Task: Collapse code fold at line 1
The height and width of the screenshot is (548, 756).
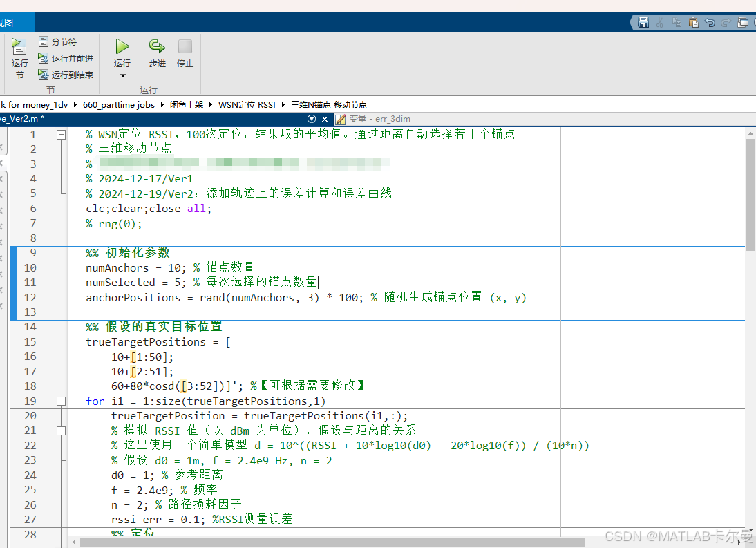Action: [62, 135]
